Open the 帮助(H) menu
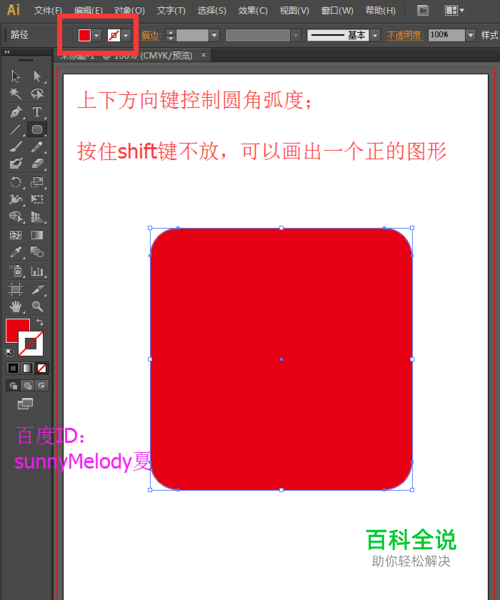The height and width of the screenshot is (600, 500). (x=381, y=10)
